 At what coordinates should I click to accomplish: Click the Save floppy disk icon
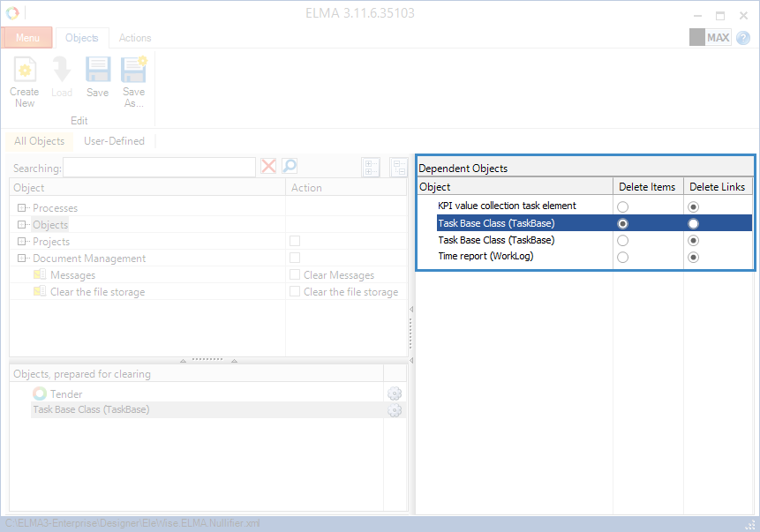(97, 71)
